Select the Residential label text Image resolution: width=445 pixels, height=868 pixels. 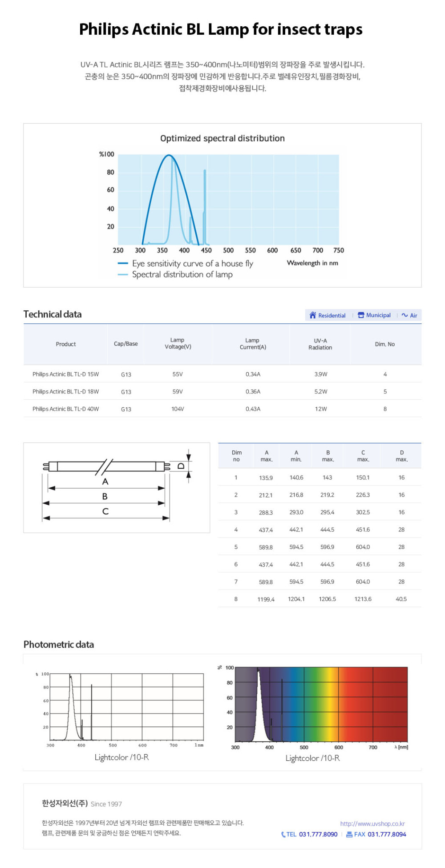(x=332, y=315)
